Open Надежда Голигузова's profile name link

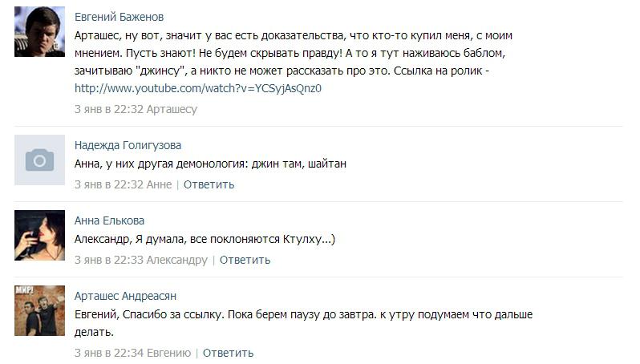(128, 145)
